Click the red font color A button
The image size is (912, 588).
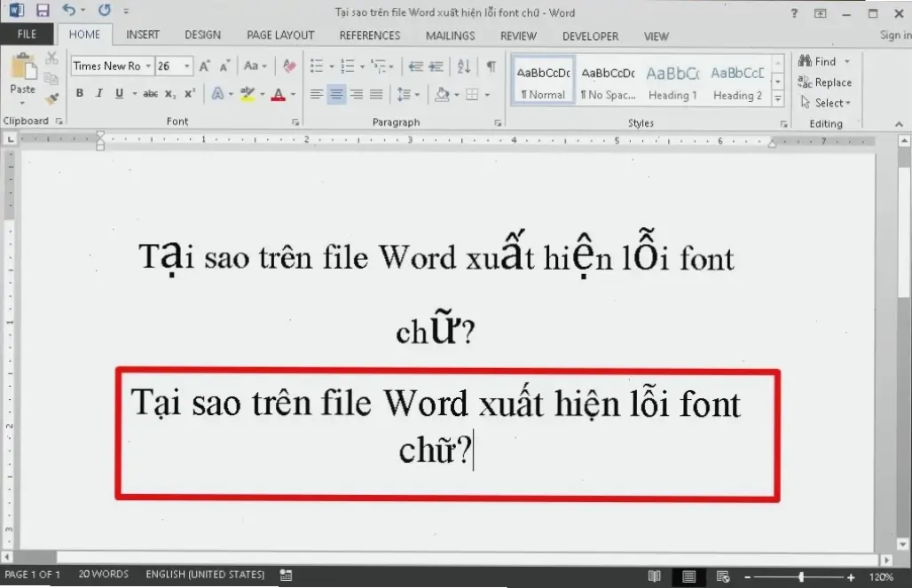(279, 94)
